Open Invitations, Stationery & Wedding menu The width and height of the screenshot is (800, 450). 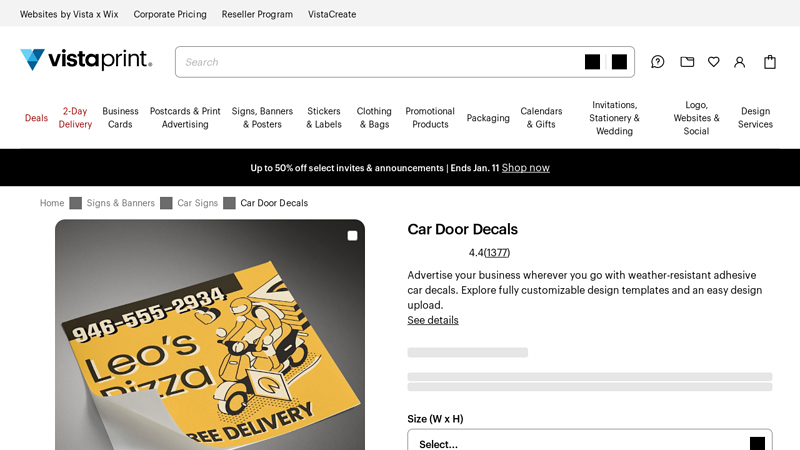tap(614, 118)
